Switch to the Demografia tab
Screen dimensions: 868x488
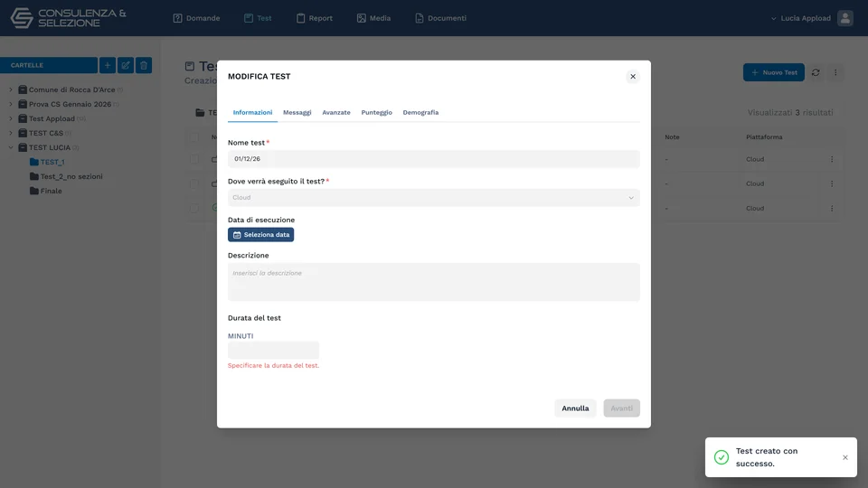(420, 112)
